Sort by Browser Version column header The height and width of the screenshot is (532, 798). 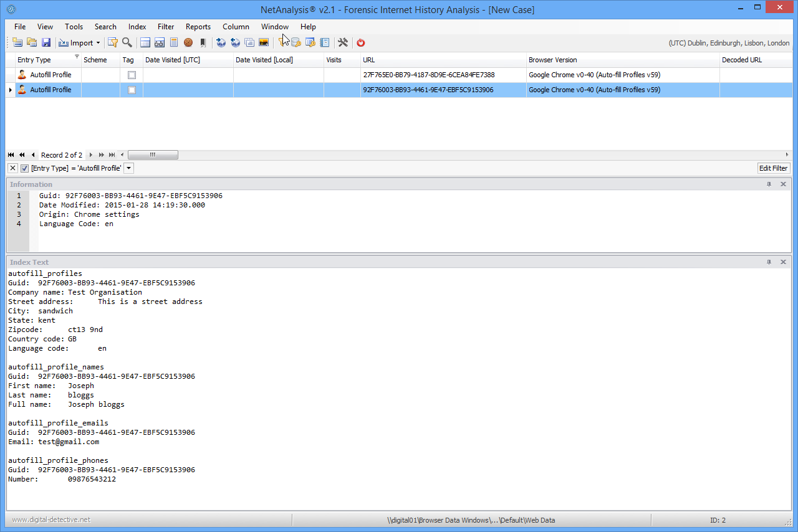tap(623, 60)
